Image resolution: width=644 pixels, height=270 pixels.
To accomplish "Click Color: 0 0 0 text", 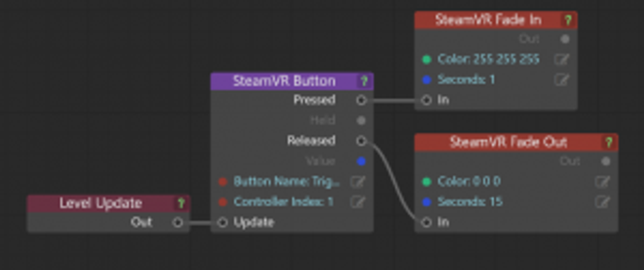I will click(x=469, y=182).
